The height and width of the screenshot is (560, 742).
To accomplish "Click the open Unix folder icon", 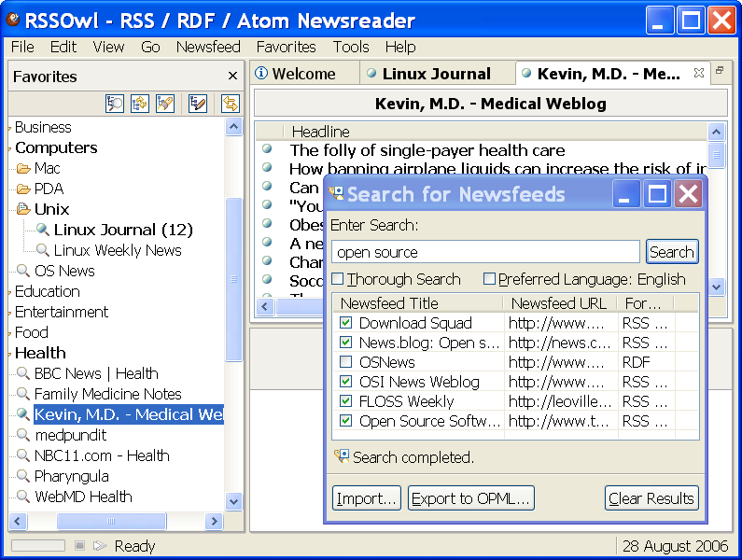I will pyautogui.click(x=23, y=209).
